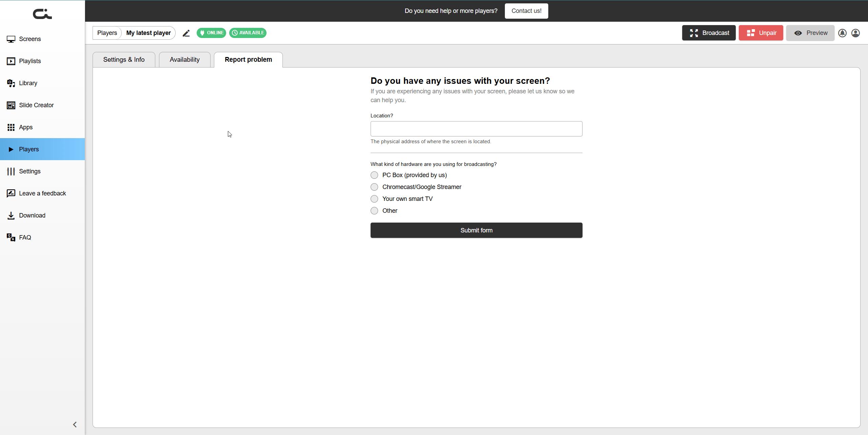868x435 pixels.
Task: Pick the Other hardware option
Action: coord(374,211)
